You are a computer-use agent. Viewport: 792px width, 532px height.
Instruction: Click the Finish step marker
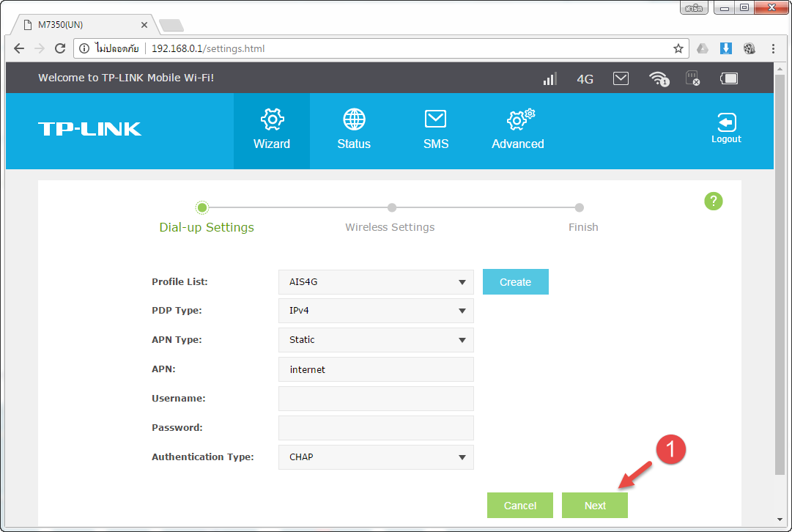point(579,207)
